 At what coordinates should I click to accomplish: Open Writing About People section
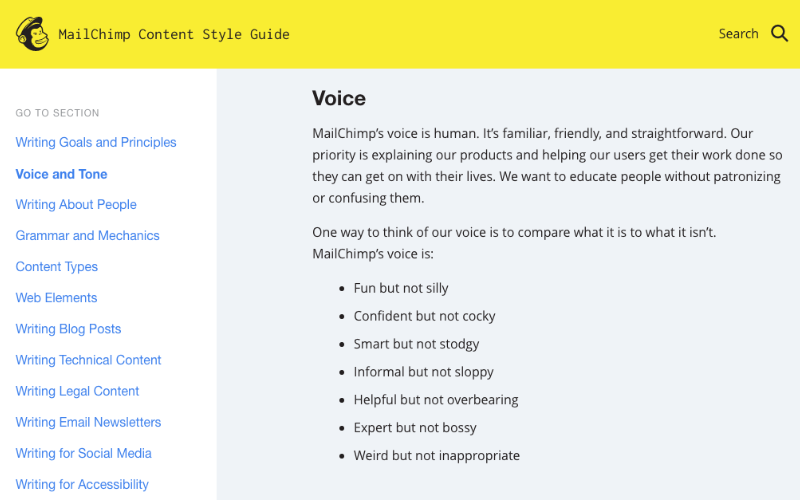76,205
